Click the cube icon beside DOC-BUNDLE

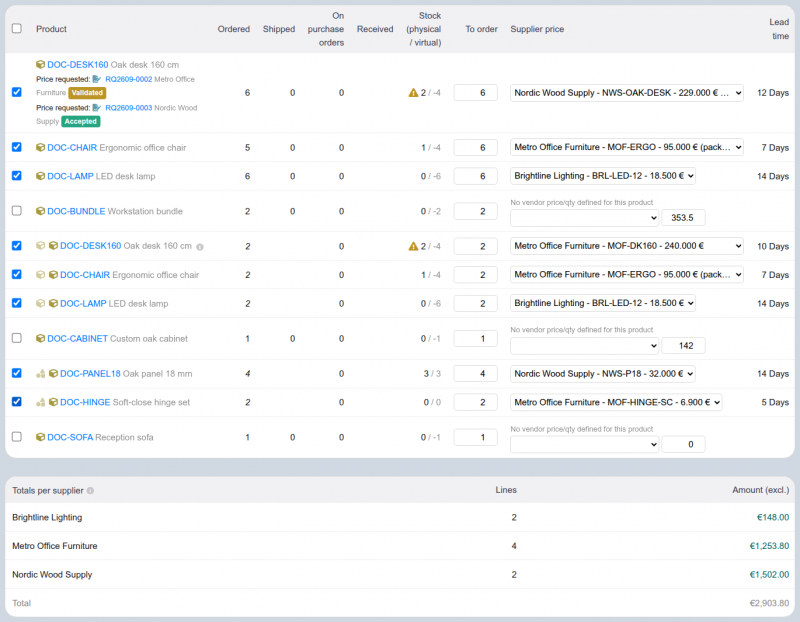(x=40, y=211)
